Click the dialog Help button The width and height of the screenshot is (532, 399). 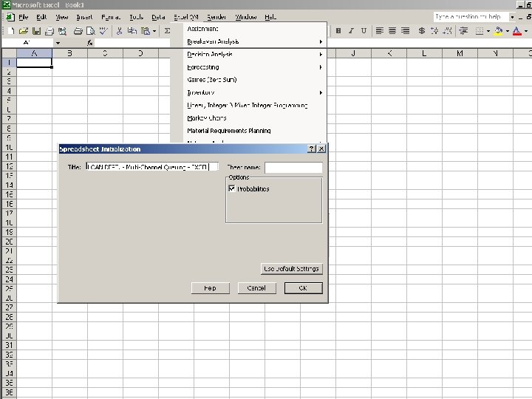click(211, 288)
